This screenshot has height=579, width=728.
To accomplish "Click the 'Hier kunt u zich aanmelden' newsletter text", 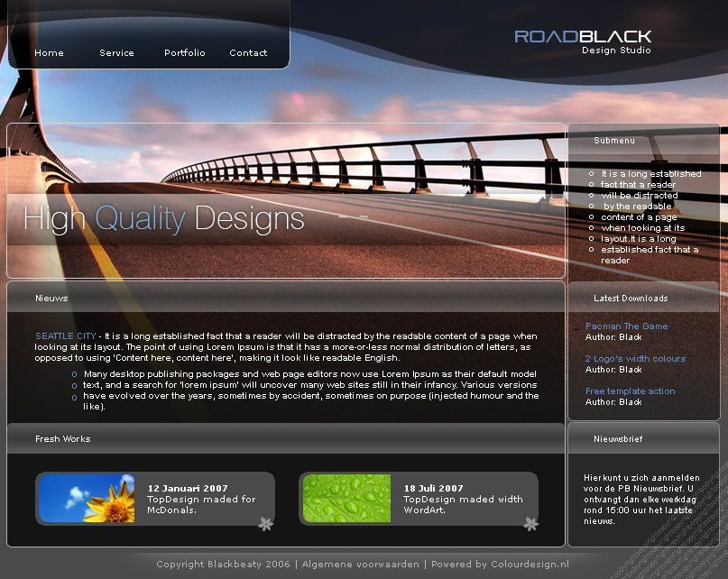I will pos(641,499).
